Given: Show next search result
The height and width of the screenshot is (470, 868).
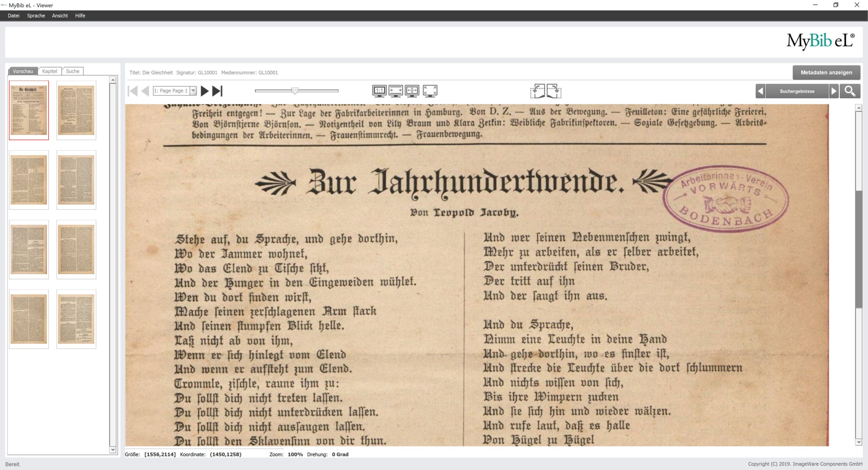Looking at the screenshot, I should (x=834, y=91).
